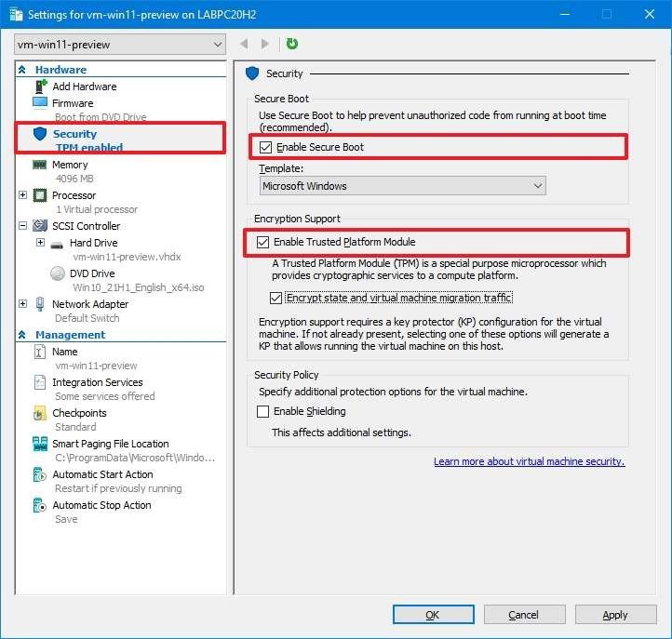672x639 pixels.
Task: Toggle Enable Secure Boot checkbox
Action: pos(265,147)
